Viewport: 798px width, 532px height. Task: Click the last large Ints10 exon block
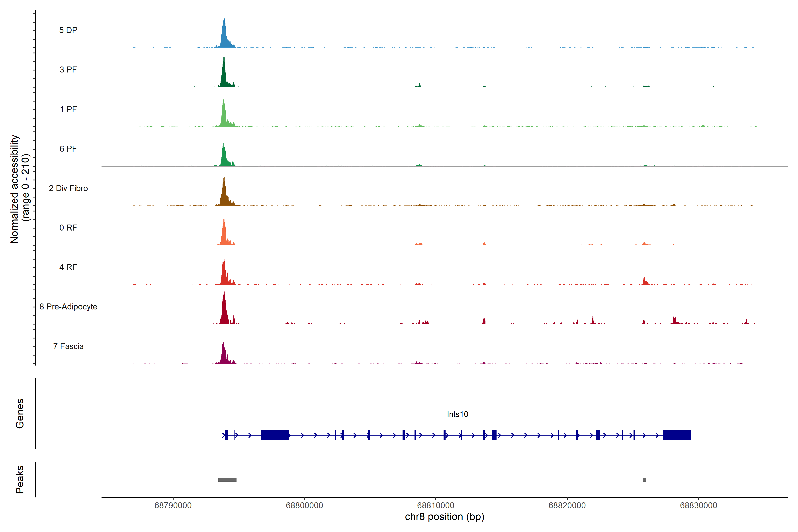[677, 435]
